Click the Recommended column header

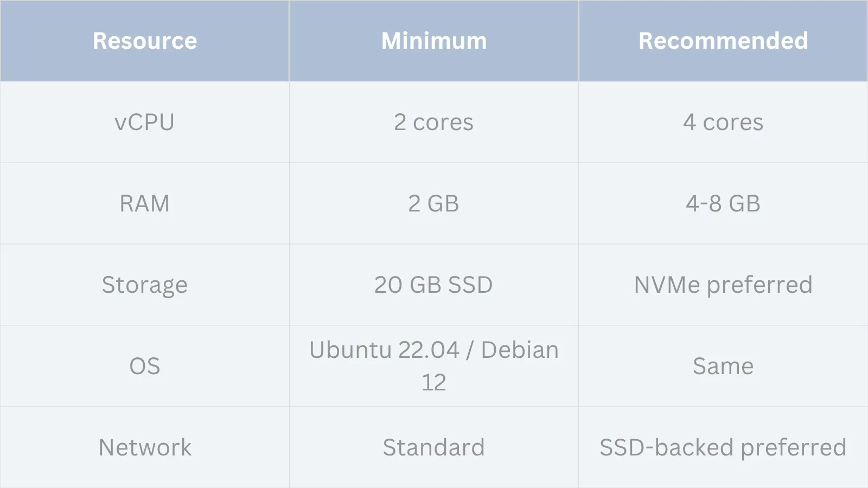[x=723, y=41]
